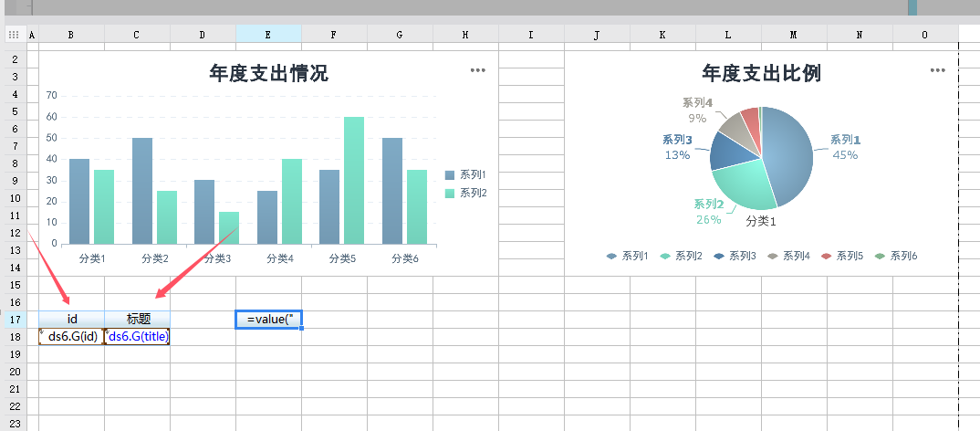The height and width of the screenshot is (431, 980).
Task: Select column E header
Action: pos(269,35)
